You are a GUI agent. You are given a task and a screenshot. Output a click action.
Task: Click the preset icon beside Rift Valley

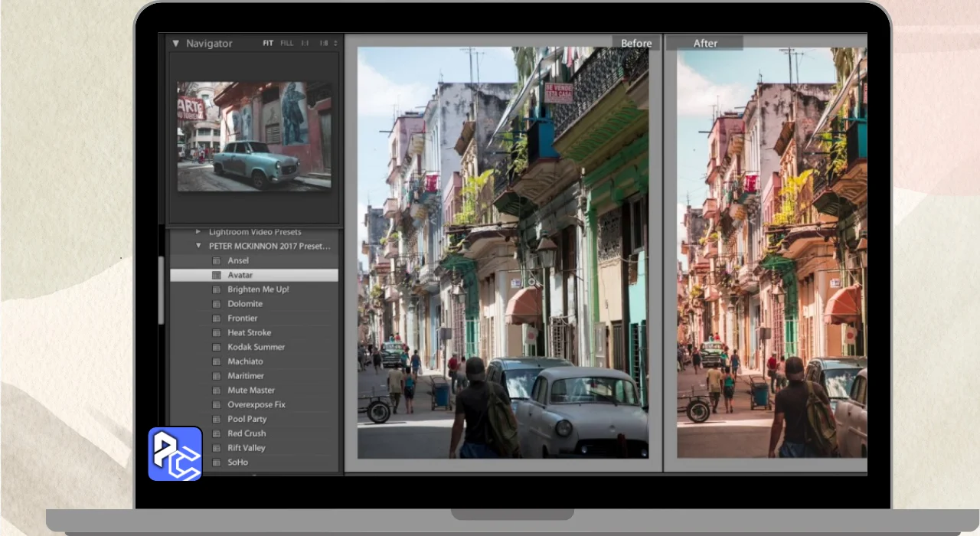click(x=217, y=448)
